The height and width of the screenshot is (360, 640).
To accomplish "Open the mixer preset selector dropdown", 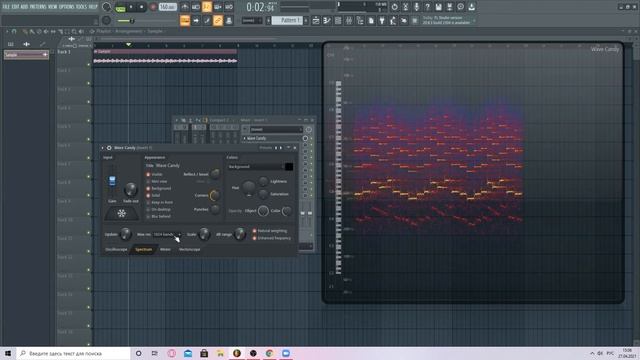I will [276, 129].
